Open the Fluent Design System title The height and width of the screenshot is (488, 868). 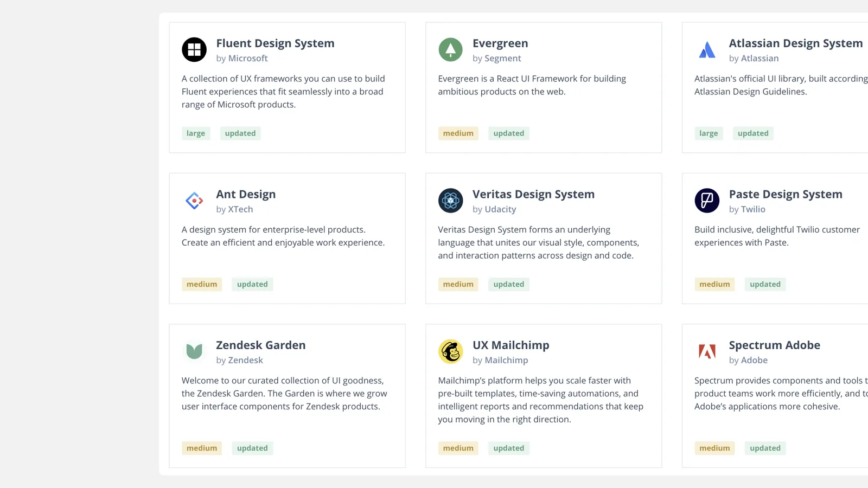click(x=275, y=43)
